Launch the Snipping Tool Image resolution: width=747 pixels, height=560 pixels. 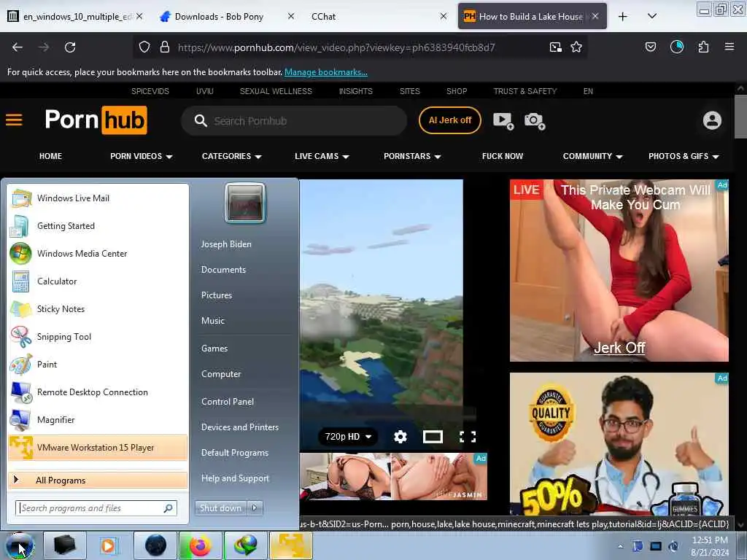[x=98, y=337]
